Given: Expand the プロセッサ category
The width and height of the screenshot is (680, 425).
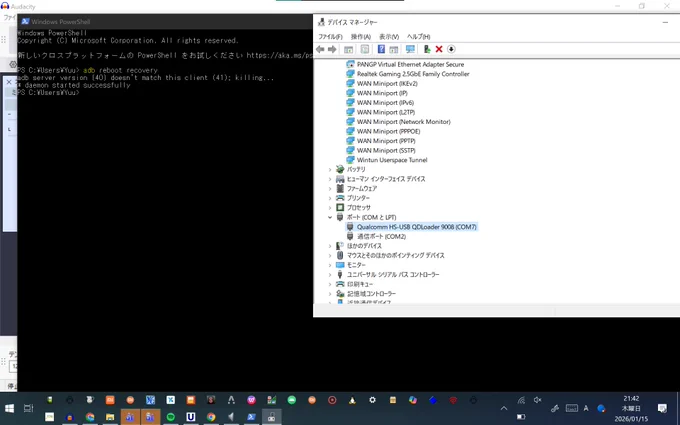Looking at the screenshot, I should [330, 208].
